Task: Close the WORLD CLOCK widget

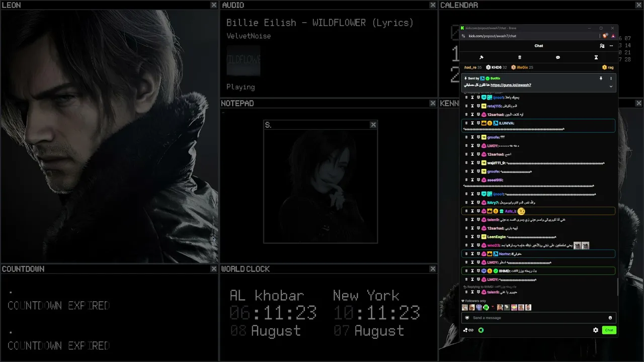Action: click(x=433, y=269)
